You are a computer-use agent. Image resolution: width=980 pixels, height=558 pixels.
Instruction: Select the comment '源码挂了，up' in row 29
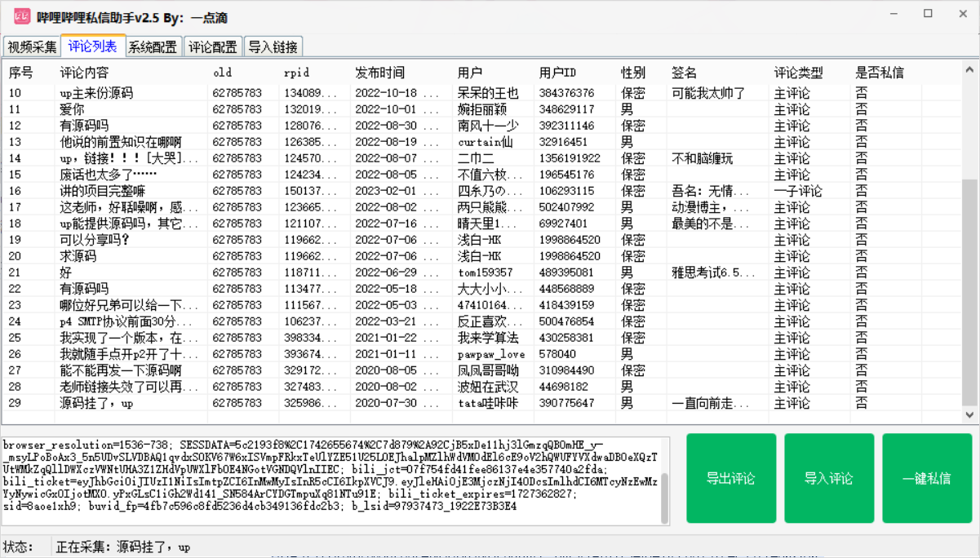click(96, 403)
